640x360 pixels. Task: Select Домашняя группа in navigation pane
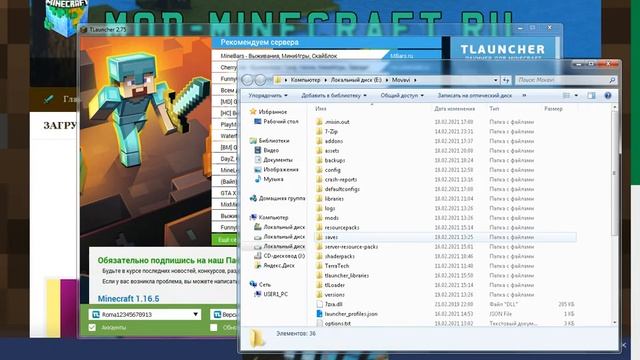(x=278, y=198)
